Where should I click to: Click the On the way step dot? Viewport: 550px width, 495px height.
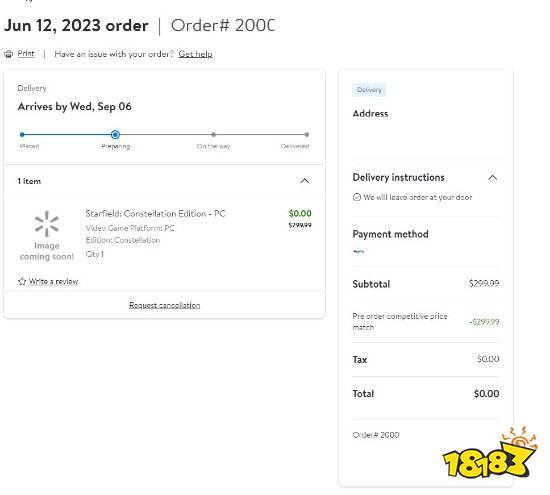tap(214, 134)
